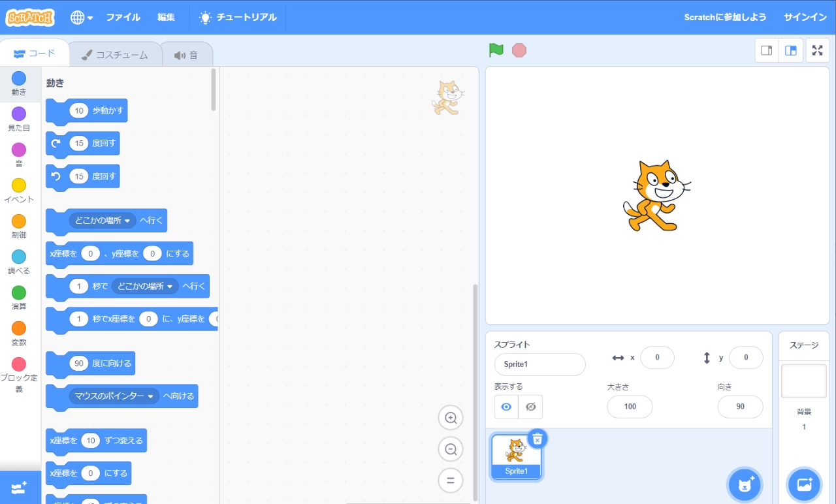Click the block palette scrollbar
Image resolution: width=836 pixels, height=504 pixels.
pyautogui.click(x=214, y=90)
